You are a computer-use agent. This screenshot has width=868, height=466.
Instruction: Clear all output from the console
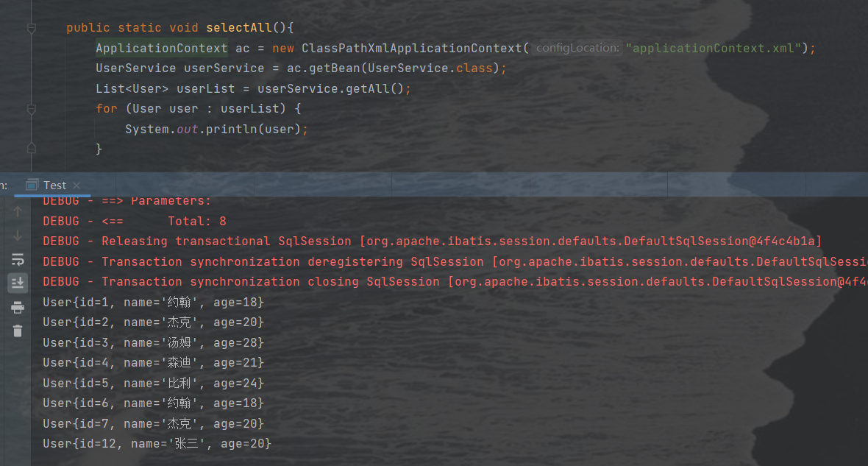tap(17, 331)
